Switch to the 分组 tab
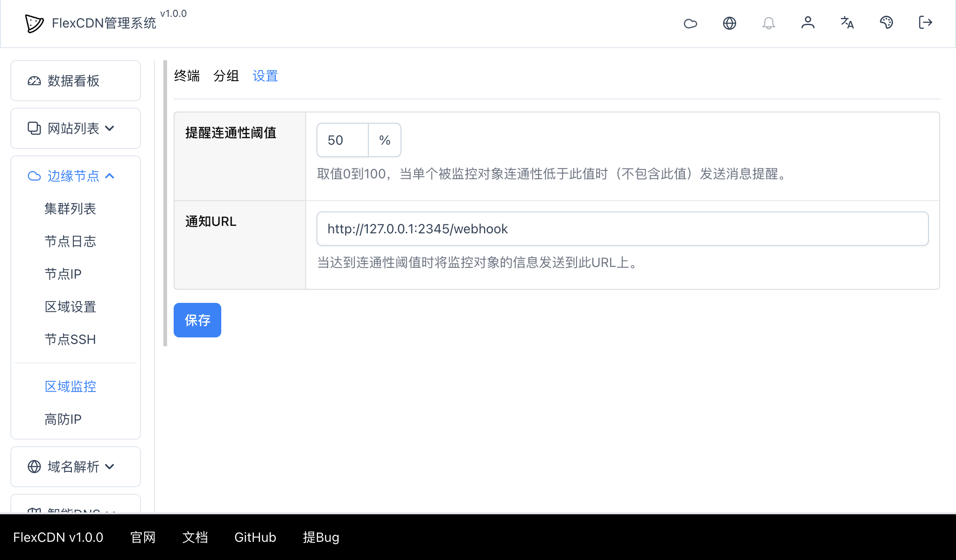The width and height of the screenshot is (956, 560). tap(226, 76)
